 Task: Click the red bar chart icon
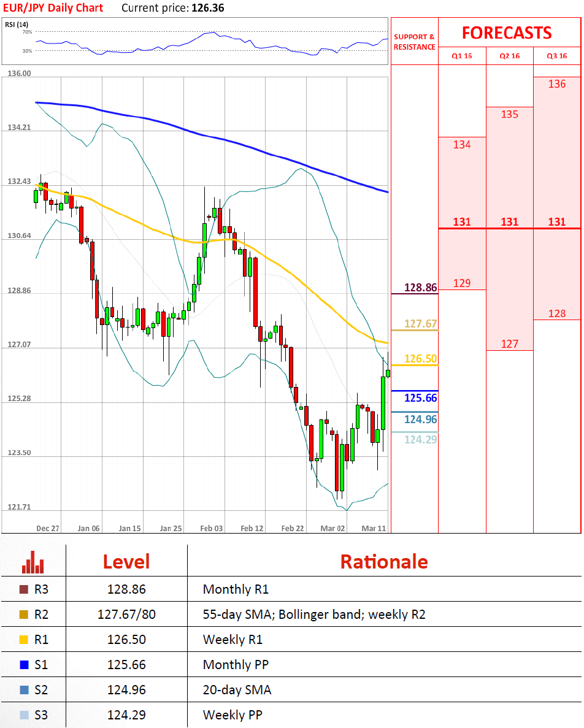click(33, 562)
